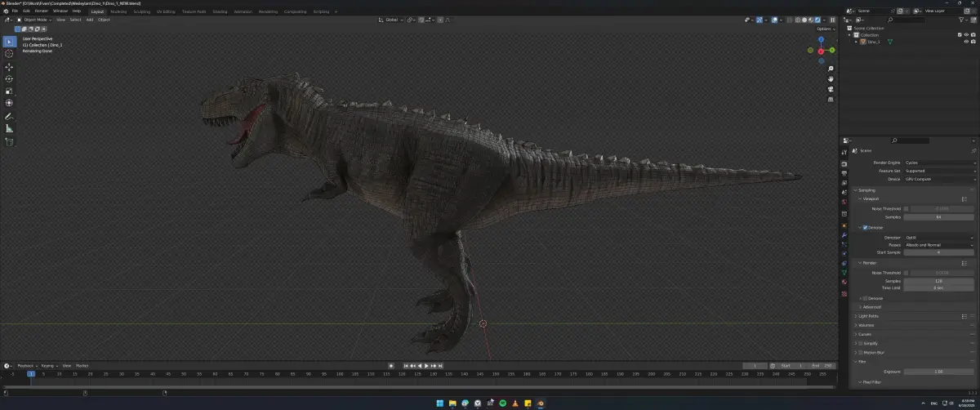Pause viewport render preview
The image size is (980, 410).
tap(832, 20)
